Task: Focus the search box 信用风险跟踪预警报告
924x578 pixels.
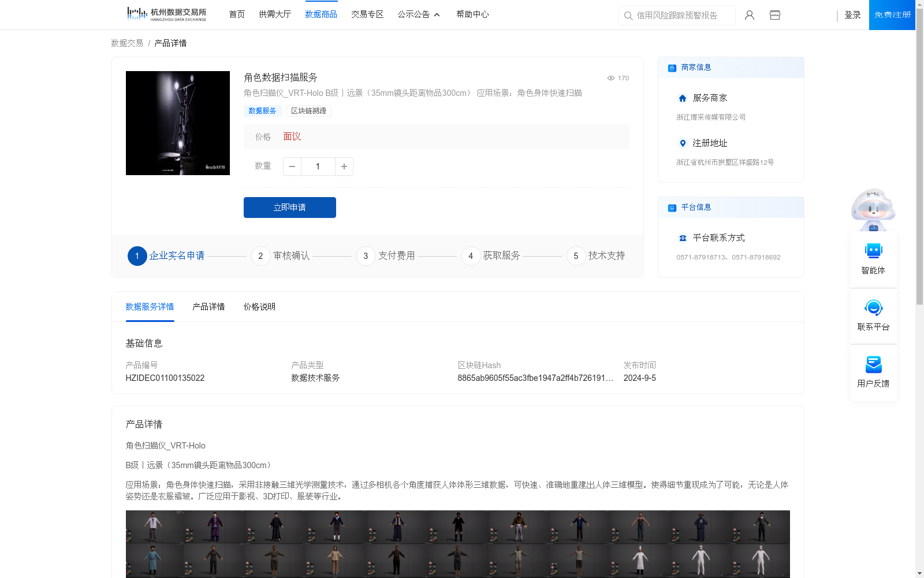Action: (x=677, y=16)
